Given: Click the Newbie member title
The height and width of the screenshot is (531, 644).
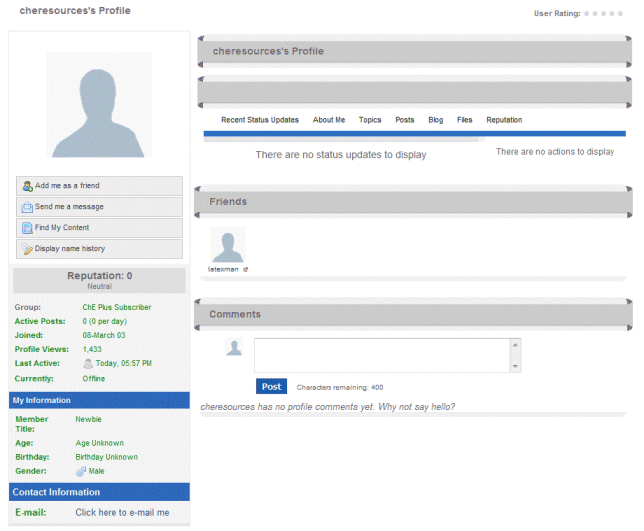Looking at the screenshot, I should coord(88,419).
